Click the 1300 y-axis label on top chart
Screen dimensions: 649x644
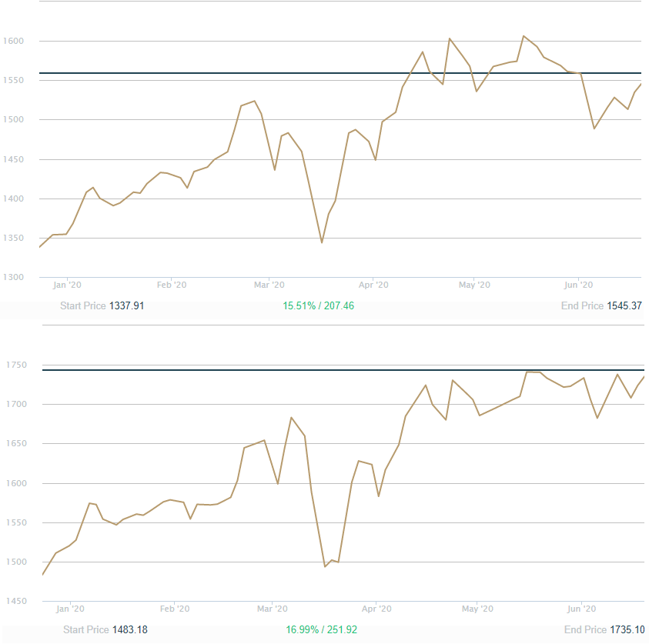pos(14,277)
